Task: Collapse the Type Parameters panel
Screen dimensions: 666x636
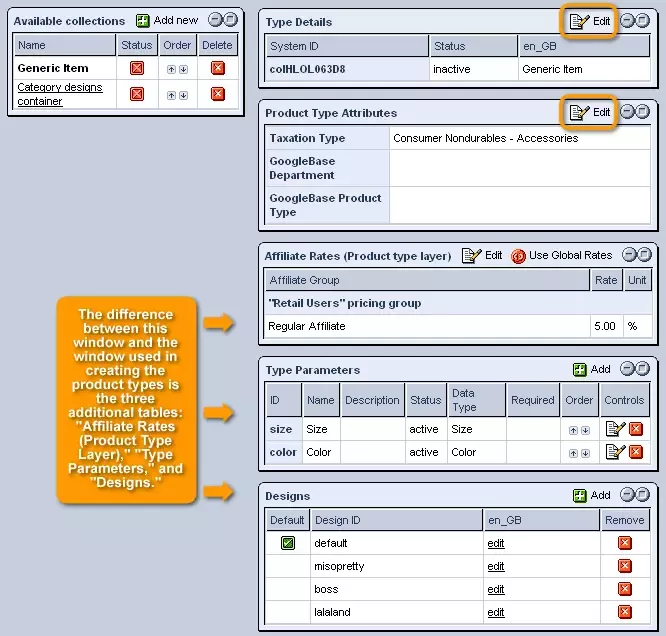Action: pos(627,368)
